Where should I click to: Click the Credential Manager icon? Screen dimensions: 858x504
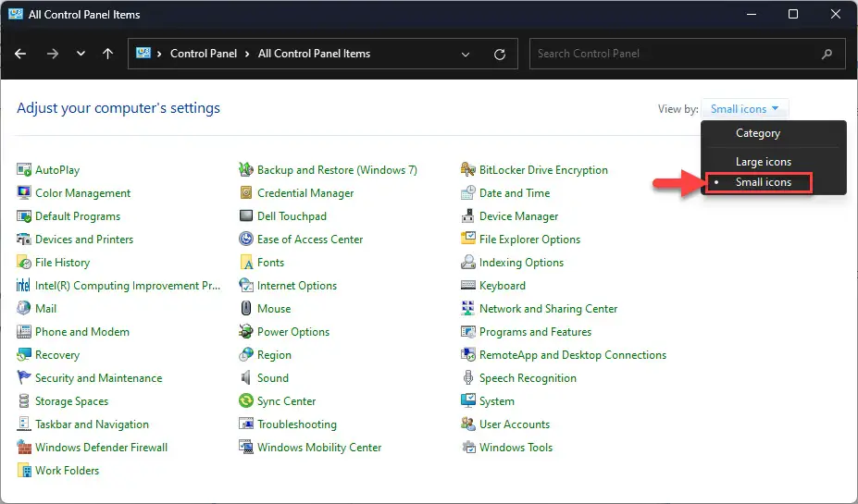(x=246, y=193)
